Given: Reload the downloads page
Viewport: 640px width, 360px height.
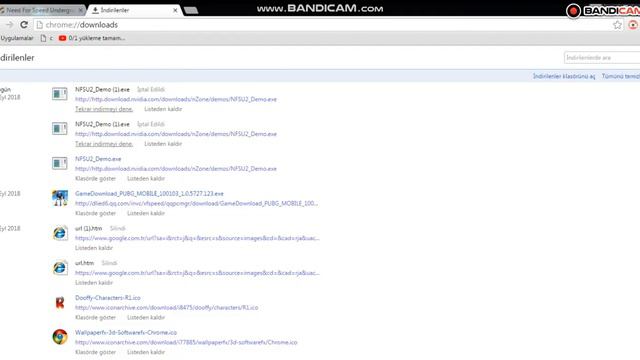Looking at the screenshot, I should [24, 25].
